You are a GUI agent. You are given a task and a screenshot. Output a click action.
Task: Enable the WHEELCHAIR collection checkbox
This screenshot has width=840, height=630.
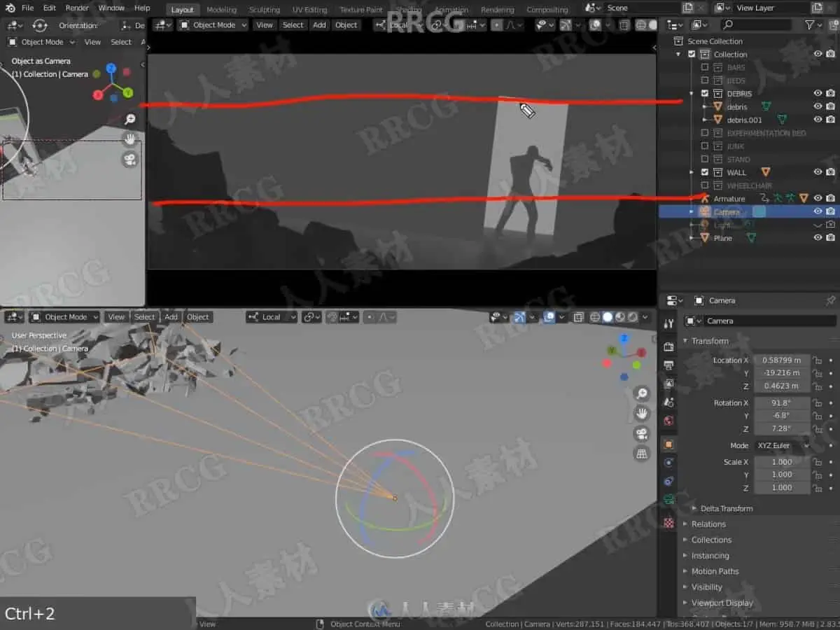(705, 185)
